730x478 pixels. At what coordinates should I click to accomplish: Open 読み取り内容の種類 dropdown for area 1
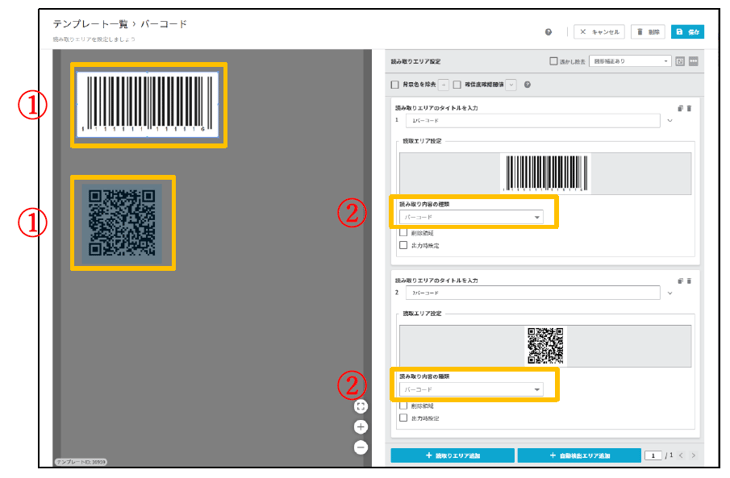point(470,216)
